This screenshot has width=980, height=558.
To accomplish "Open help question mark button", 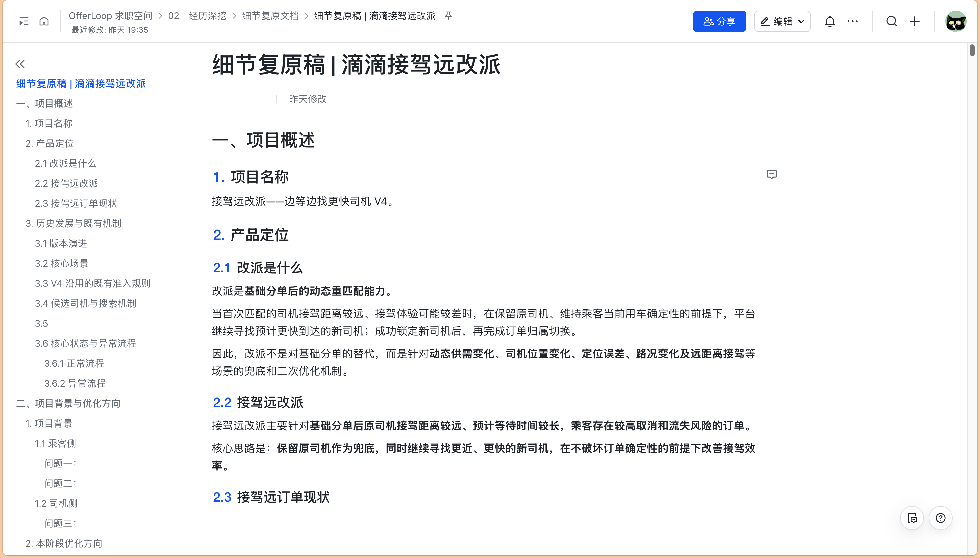I will point(941,518).
